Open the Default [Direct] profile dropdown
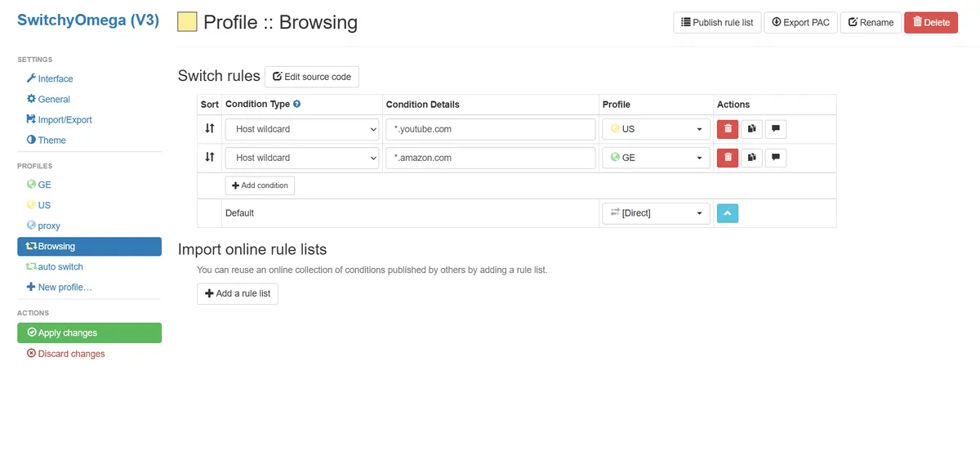This screenshot has height=460, width=980. click(656, 213)
